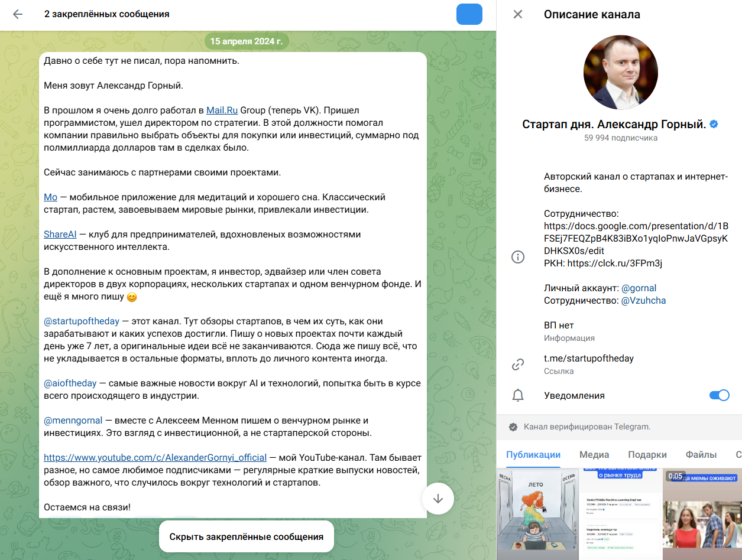
Task: Click the 59 994 подписчика subscriber count
Action: coord(620,138)
